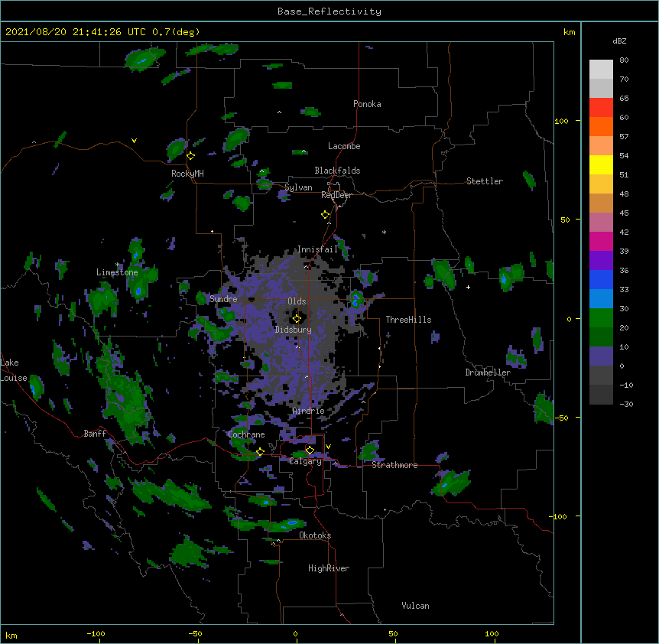The height and width of the screenshot is (644, 659).
Task: Select the RockyMH label
Action: pyautogui.click(x=187, y=174)
